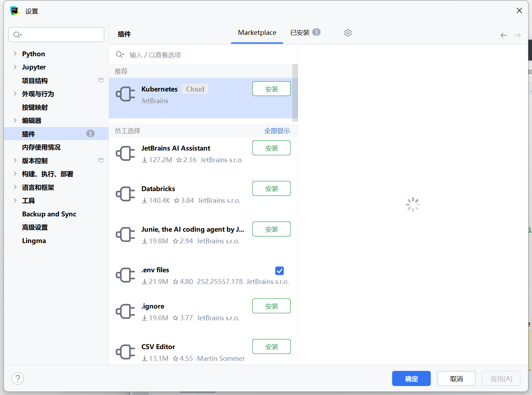Image resolution: width=532 pixels, height=395 pixels.
Task: Click the badge count on 插件 sidebar item
Action: pos(90,134)
